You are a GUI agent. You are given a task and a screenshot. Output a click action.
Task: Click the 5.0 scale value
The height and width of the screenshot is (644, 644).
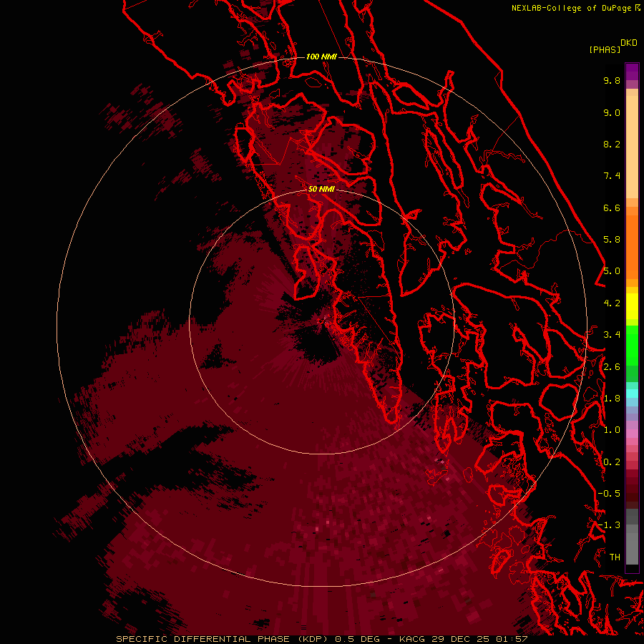click(612, 271)
